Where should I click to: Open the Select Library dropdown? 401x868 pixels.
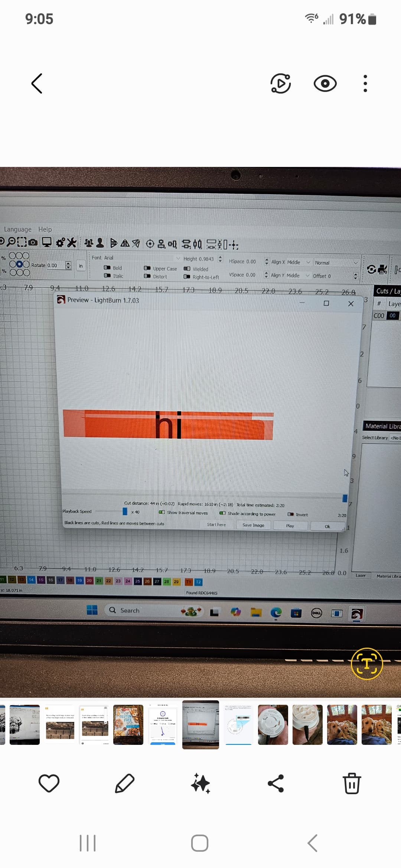click(395, 438)
